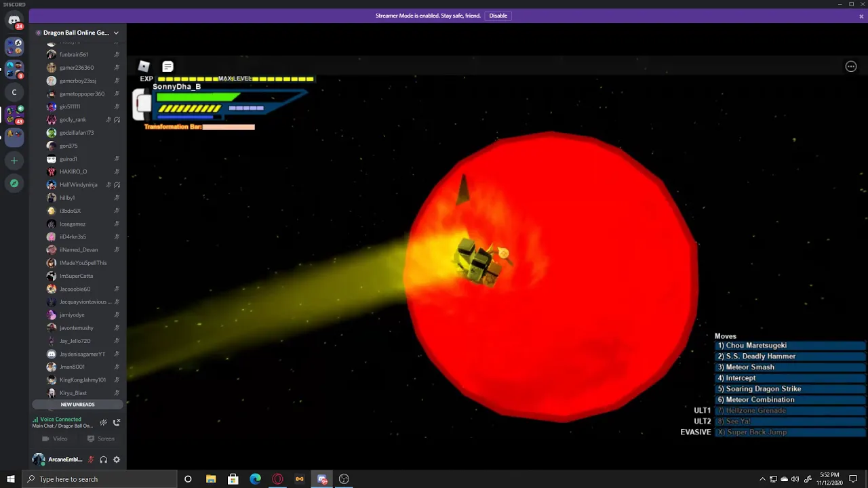Select ULT2 move See Ya!
The width and height of the screenshot is (868, 488).
point(790,422)
